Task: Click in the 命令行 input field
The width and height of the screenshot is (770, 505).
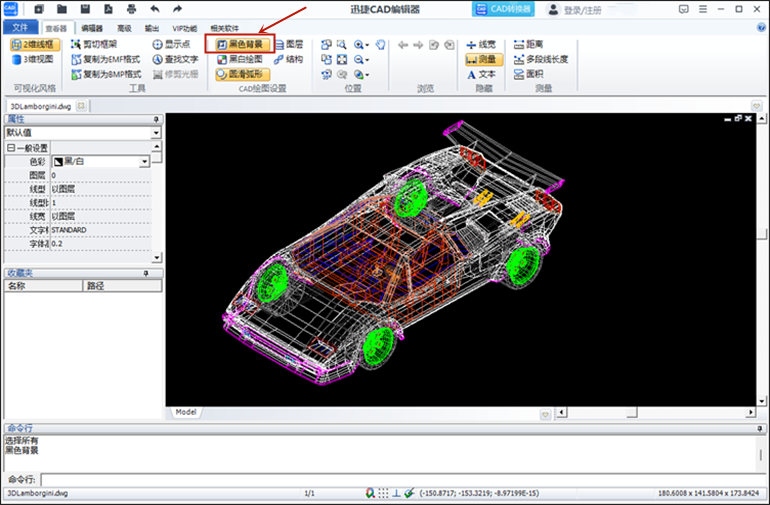Action: point(400,479)
